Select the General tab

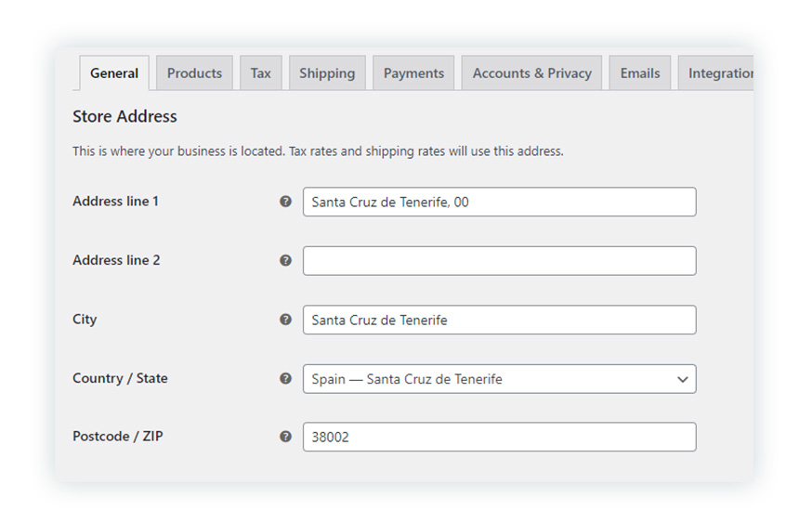click(114, 73)
